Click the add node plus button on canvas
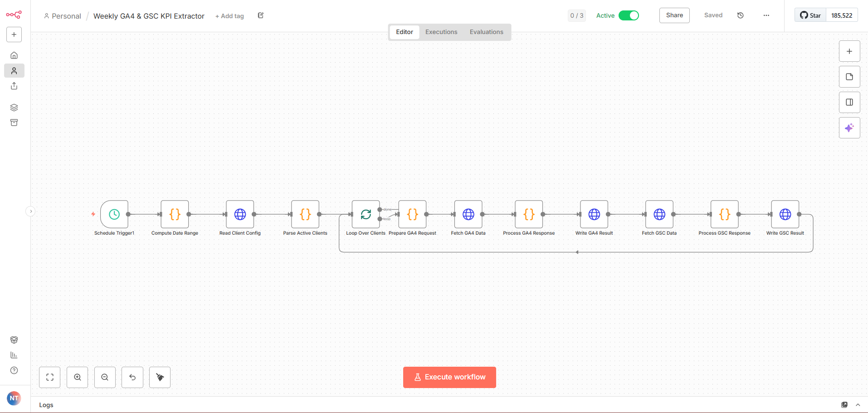The height and width of the screenshot is (413, 868). pos(849,51)
